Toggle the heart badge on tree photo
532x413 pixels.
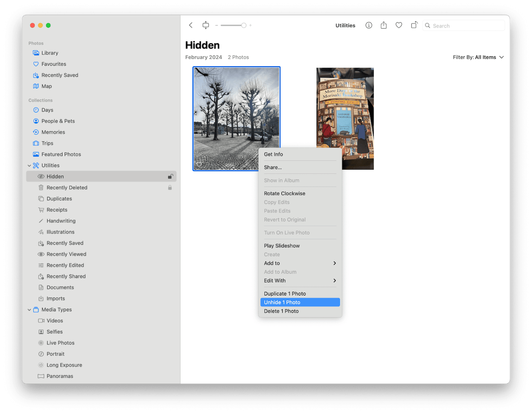coord(199,164)
